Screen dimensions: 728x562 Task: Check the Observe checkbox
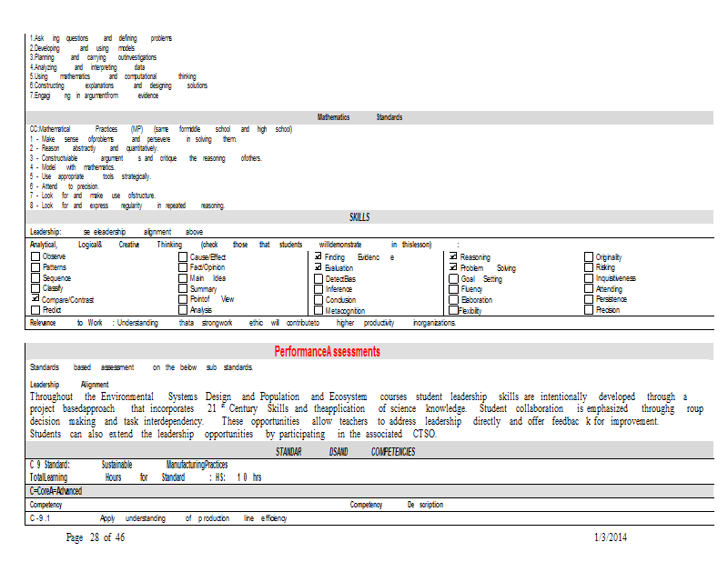coord(35,256)
